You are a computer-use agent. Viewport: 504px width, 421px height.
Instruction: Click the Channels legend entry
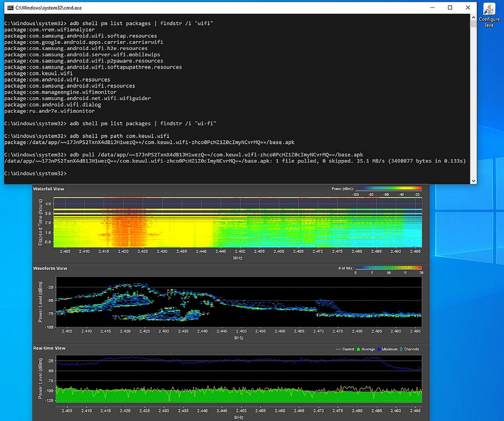[x=409, y=349]
